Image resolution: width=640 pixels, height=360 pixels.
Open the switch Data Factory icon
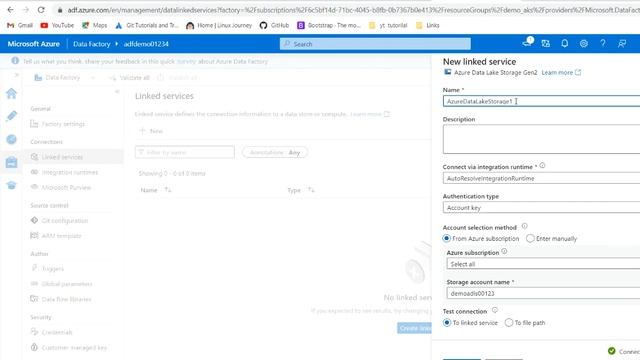coord(546,43)
